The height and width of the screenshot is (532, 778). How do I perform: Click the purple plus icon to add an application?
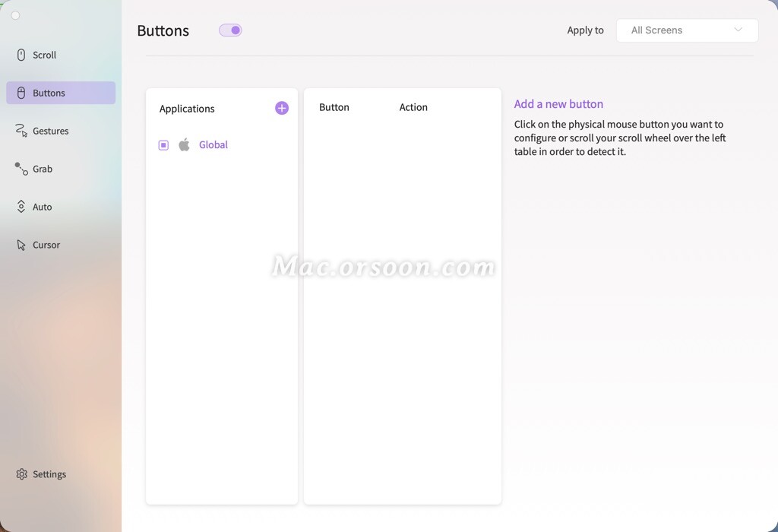click(281, 108)
